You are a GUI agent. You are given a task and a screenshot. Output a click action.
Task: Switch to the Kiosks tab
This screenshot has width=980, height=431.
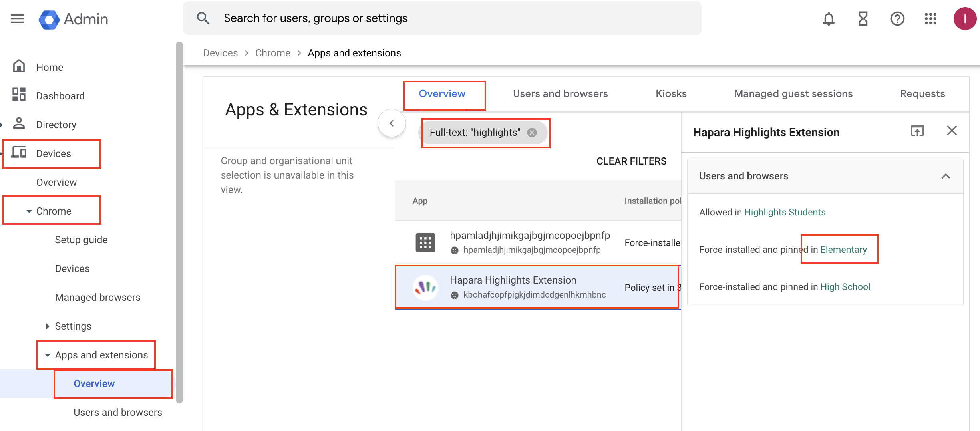(671, 93)
